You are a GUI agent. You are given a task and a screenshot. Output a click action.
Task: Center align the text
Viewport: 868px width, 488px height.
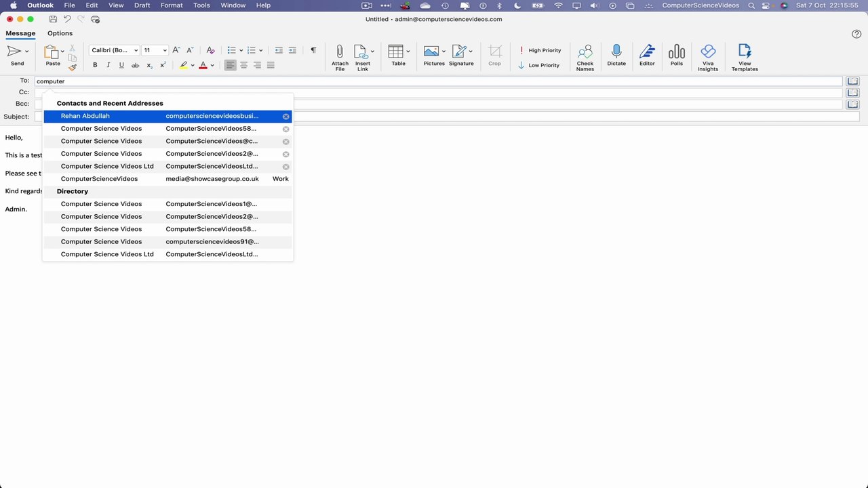pyautogui.click(x=244, y=65)
